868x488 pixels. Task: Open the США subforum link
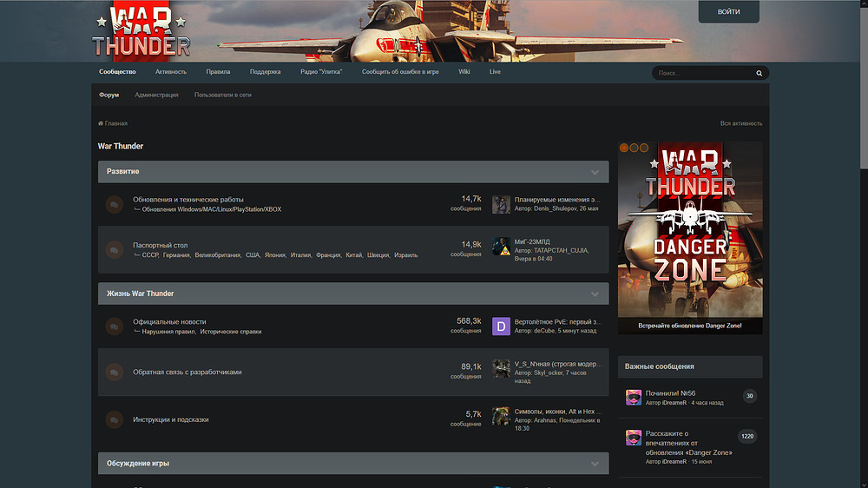pos(253,255)
